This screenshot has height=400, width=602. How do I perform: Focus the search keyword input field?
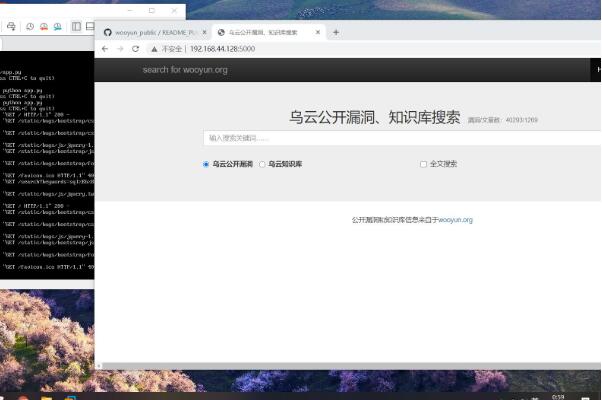(x=402, y=138)
